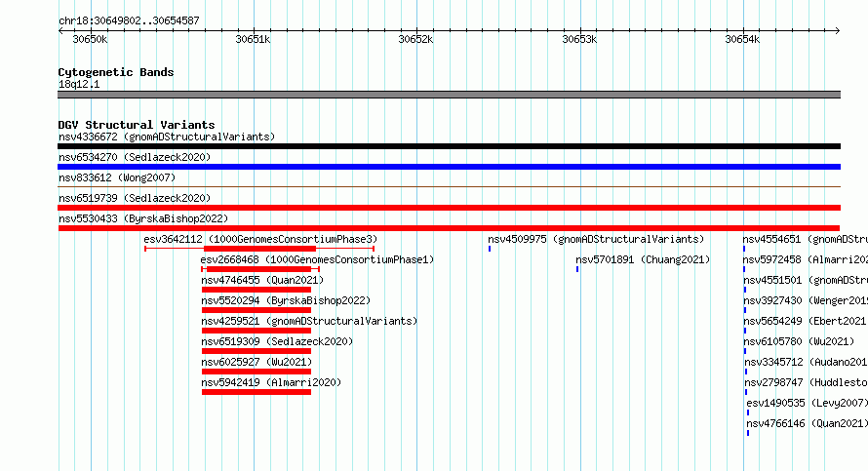Select the red nsv6519309 variant bar

tap(256, 351)
